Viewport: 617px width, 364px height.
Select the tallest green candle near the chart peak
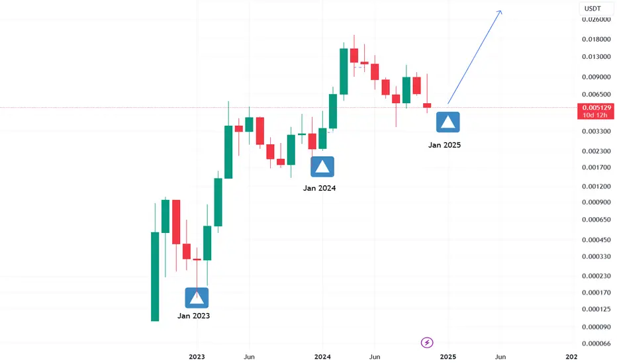coord(344,71)
